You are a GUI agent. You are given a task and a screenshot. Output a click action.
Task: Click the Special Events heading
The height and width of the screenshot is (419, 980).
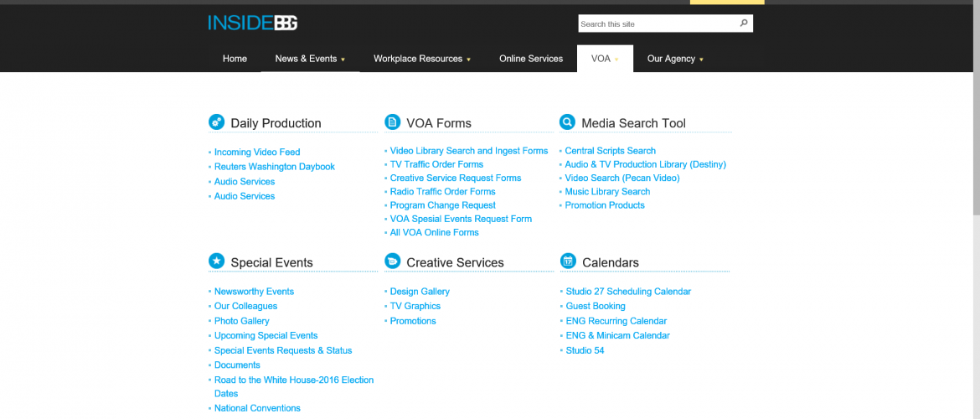click(x=272, y=262)
